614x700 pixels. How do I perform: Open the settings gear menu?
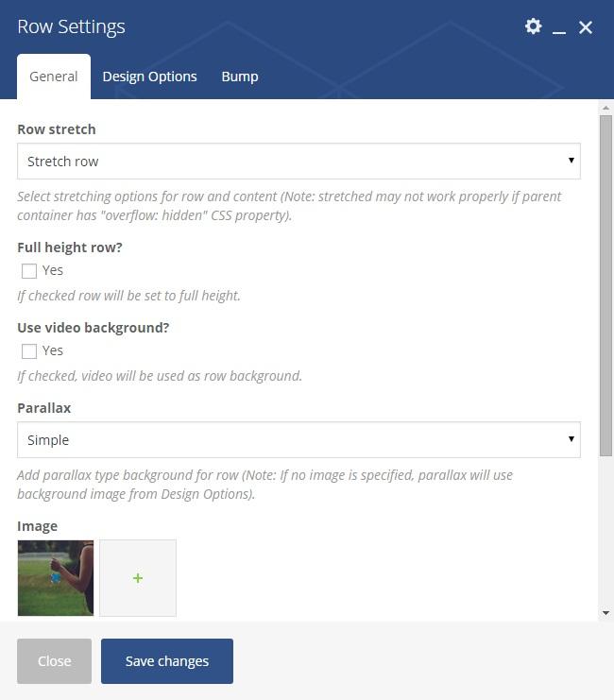(x=533, y=26)
